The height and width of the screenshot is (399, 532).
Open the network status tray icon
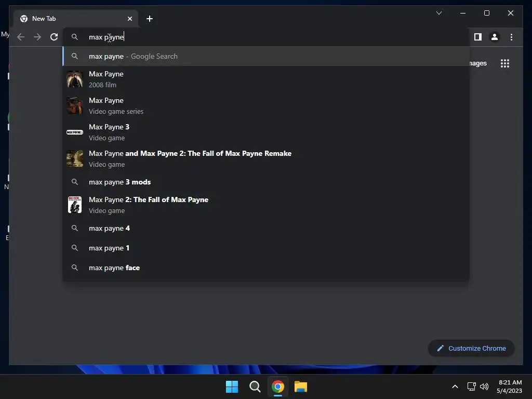471,387
